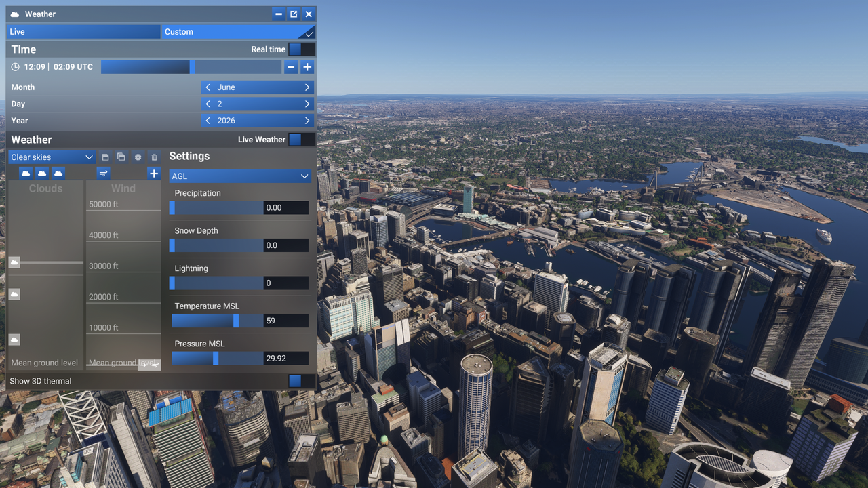Decrease the Day value below 2

click(x=208, y=104)
